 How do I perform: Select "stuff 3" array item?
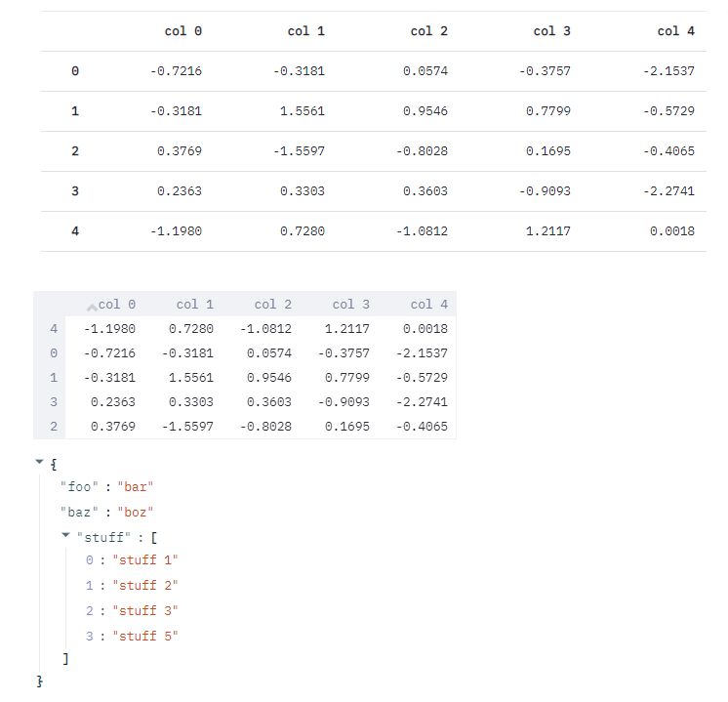pos(145,611)
